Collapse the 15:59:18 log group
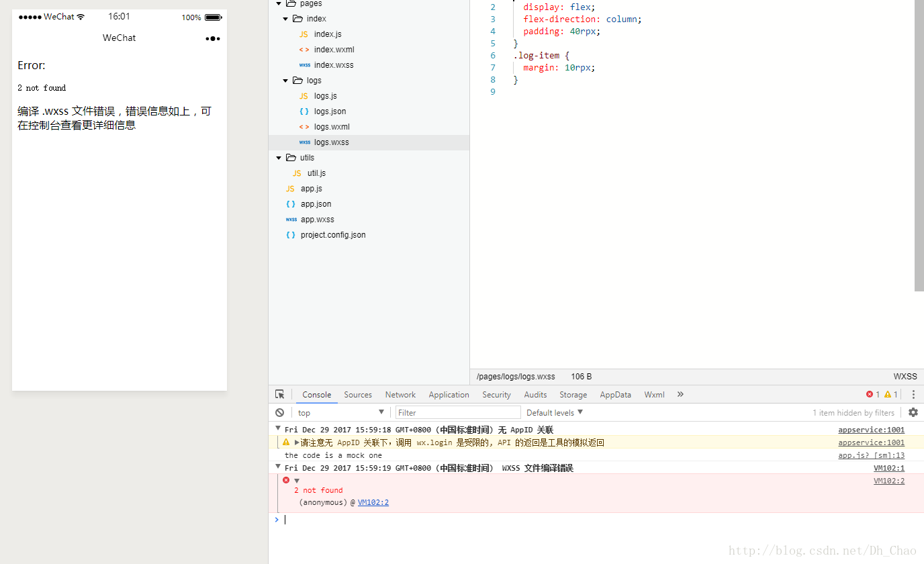This screenshot has height=564, width=924. coord(278,428)
